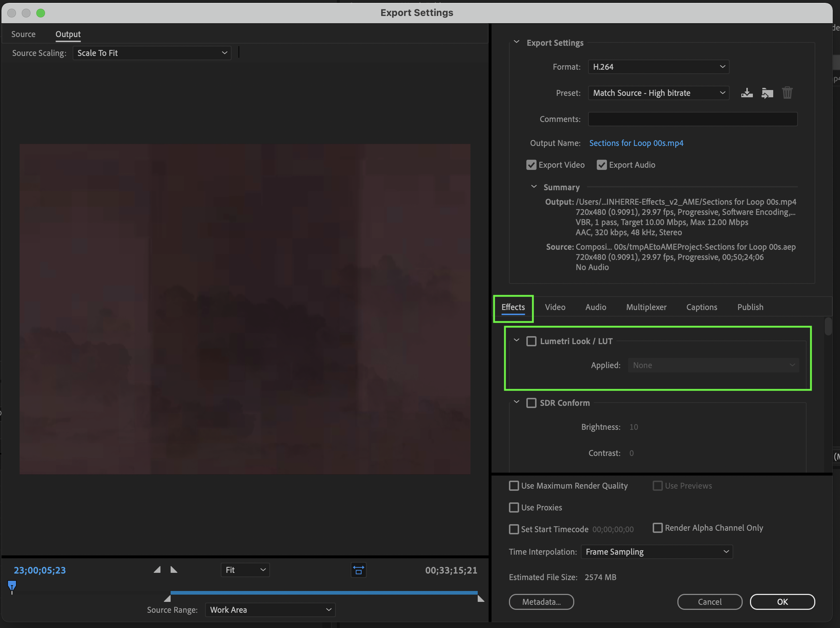Click the Metadata button

click(x=541, y=602)
